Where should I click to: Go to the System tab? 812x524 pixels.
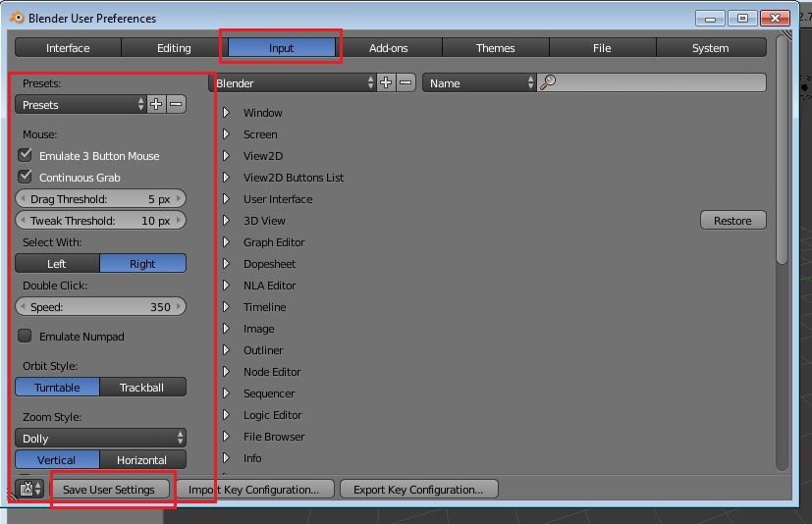click(711, 48)
